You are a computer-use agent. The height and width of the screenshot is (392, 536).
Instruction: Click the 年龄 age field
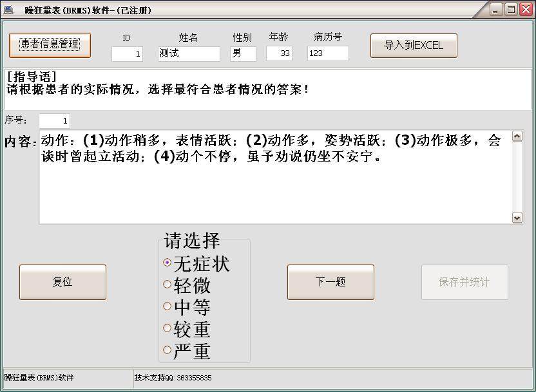[x=279, y=54]
